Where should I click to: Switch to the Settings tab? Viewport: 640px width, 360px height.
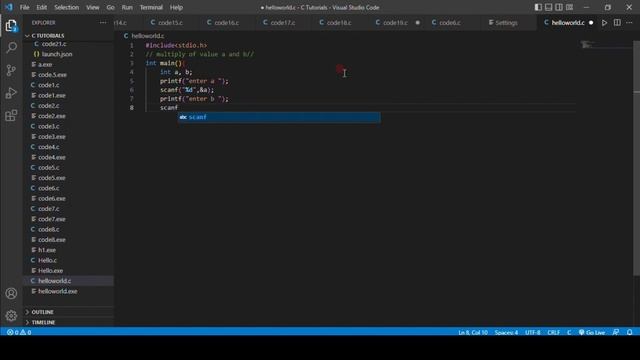(506, 23)
